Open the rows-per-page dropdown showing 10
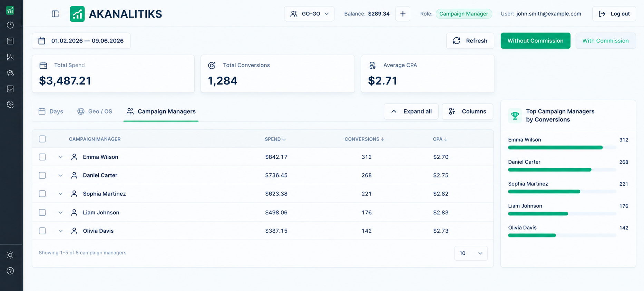Image resolution: width=644 pixels, height=291 pixels. [471, 253]
